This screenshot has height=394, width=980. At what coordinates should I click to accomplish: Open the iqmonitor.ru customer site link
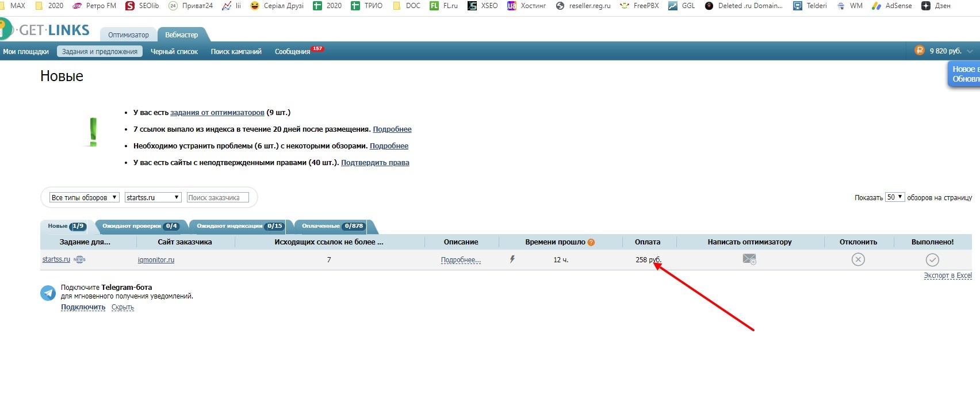point(156,260)
